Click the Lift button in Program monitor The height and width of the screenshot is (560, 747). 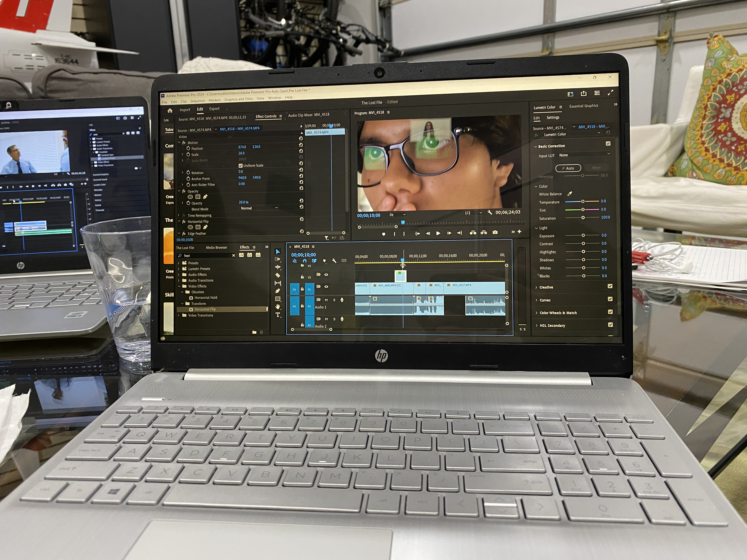(473, 233)
